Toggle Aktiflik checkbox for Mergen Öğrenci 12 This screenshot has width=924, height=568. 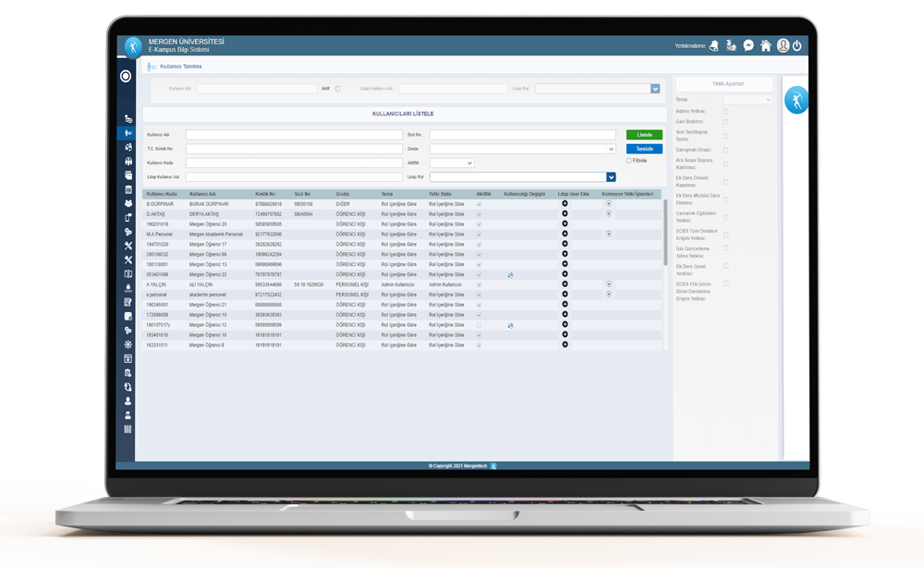coord(479,325)
